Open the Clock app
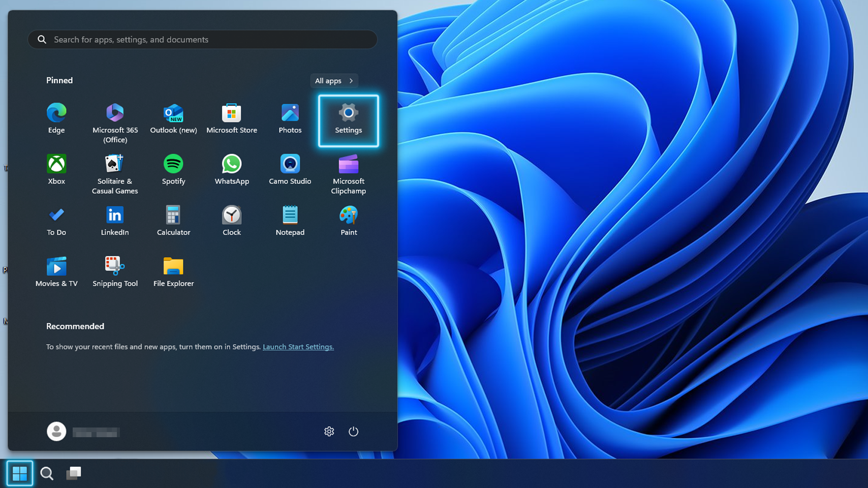Screen dimensions: 868x488 [x=232, y=221]
